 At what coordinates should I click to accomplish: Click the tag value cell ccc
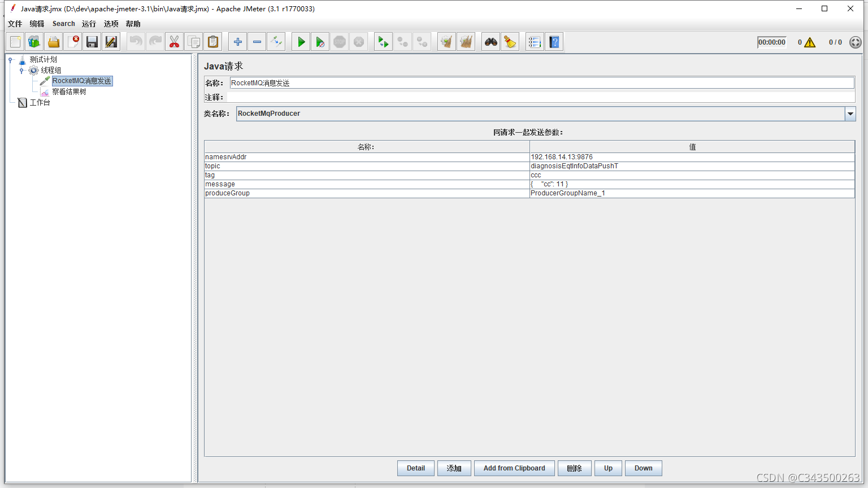(x=692, y=175)
